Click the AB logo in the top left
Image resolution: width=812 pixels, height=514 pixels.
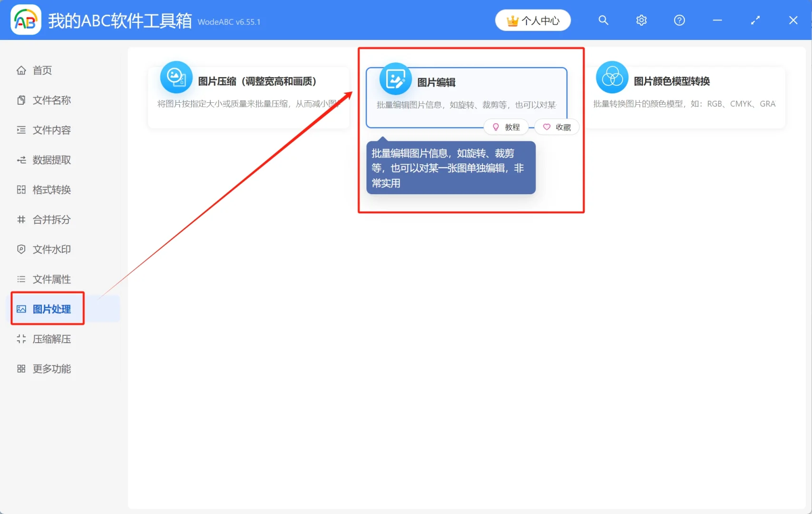[25, 20]
